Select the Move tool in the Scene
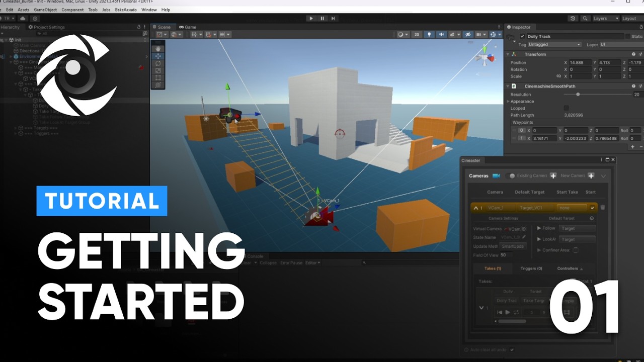 pyautogui.click(x=158, y=56)
